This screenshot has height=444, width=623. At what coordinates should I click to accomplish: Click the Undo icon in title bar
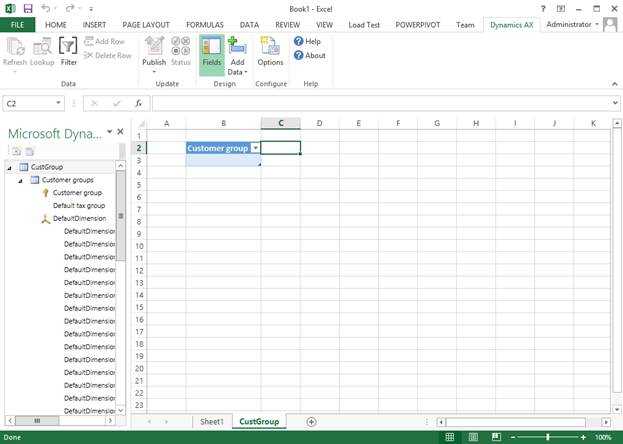[45, 9]
